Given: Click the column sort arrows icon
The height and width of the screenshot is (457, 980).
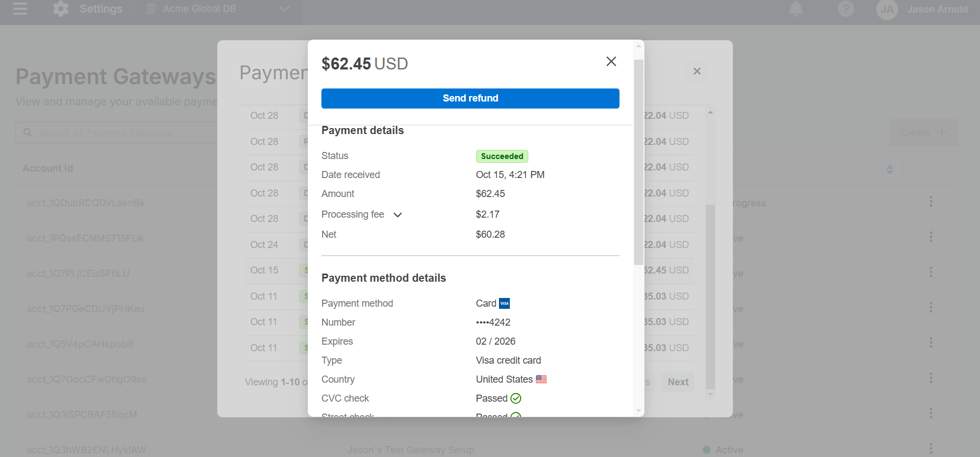Looking at the screenshot, I should click(890, 169).
